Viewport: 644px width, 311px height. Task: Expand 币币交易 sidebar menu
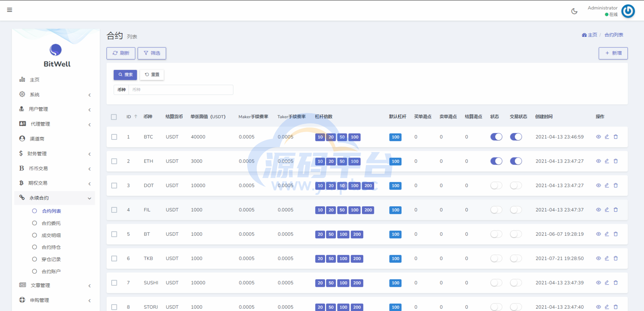point(55,168)
